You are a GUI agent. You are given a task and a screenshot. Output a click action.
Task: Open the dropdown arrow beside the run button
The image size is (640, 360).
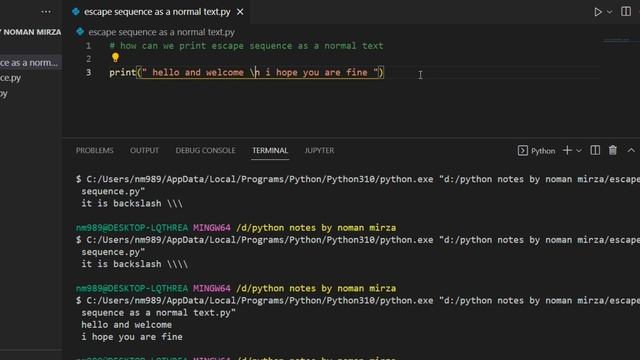(x=609, y=12)
